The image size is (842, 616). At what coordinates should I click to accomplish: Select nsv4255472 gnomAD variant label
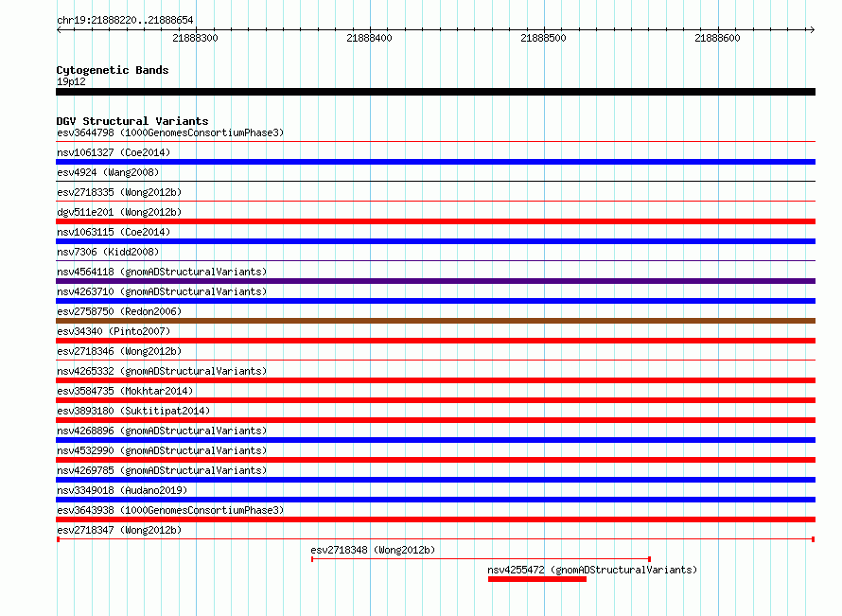(592, 570)
